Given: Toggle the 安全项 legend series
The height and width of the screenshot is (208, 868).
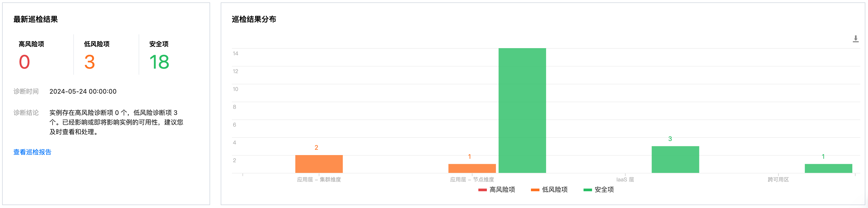Looking at the screenshot, I should click(x=604, y=189).
